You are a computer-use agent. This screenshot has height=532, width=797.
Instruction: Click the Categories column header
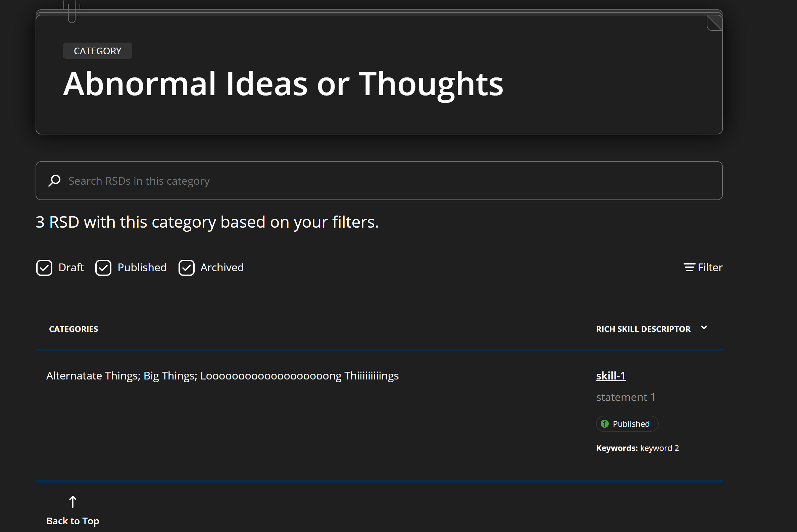pos(73,329)
